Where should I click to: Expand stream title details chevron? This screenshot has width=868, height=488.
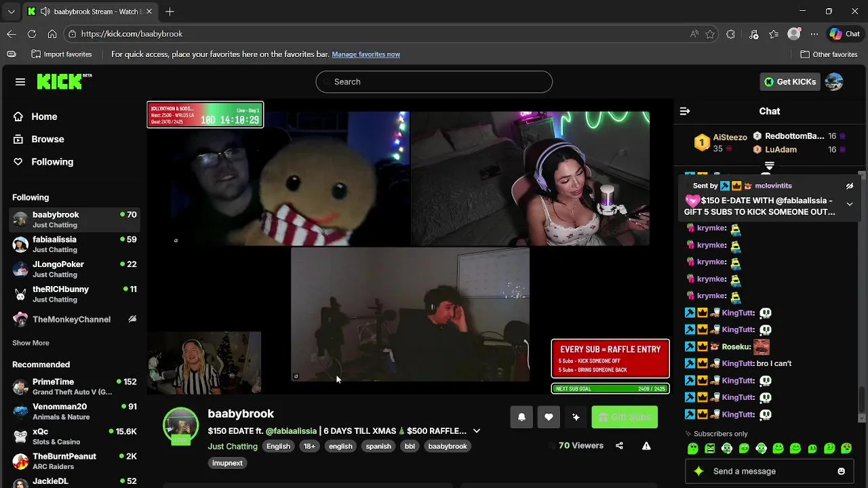pyautogui.click(x=477, y=431)
